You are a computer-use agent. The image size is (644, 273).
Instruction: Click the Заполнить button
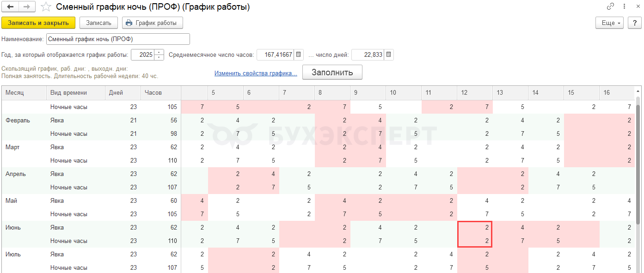tap(332, 72)
